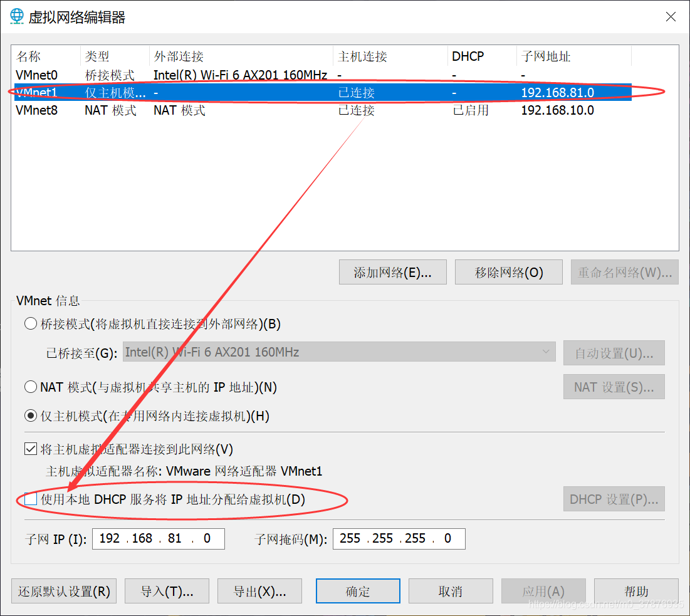Image resolution: width=690 pixels, height=616 pixels.
Task: Click the 导出(X)... button
Action: tap(259, 591)
